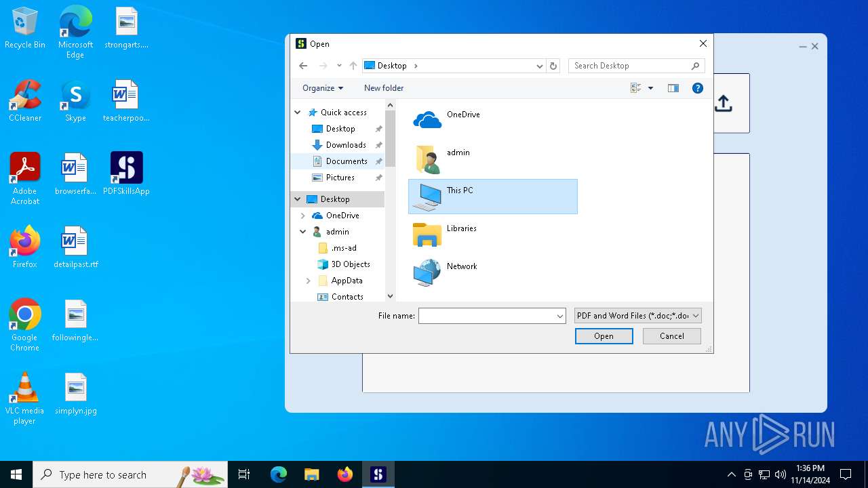Image resolution: width=868 pixels, height=488 pixels.
Task: Open the OneDrive cloud item
Action: (x=428, y=120)
